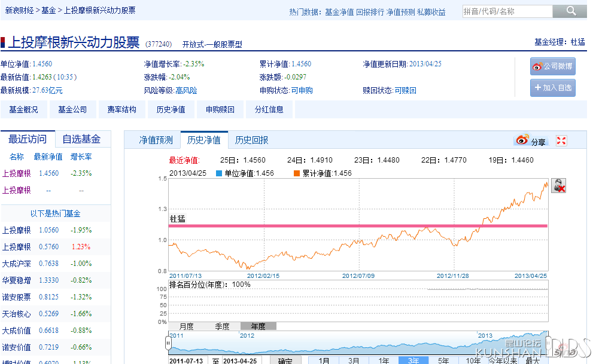Open the 基金 breadcrumb link

tap(48, 10)
